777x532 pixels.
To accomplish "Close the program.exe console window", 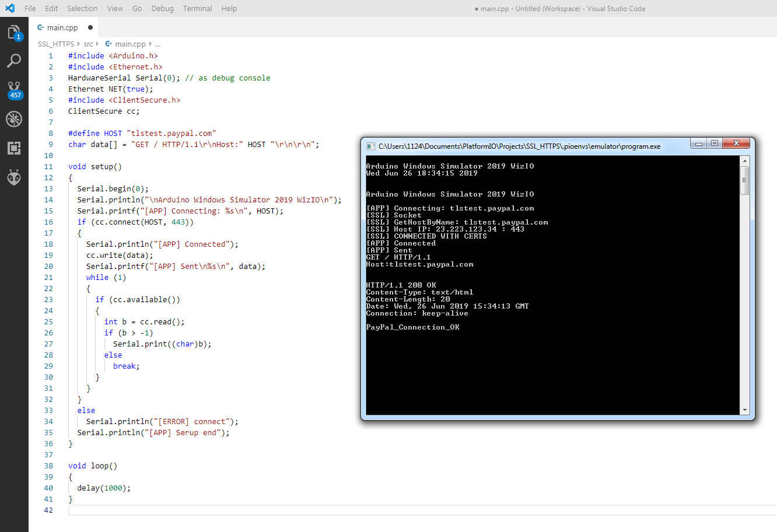I will tap(736, 143).
